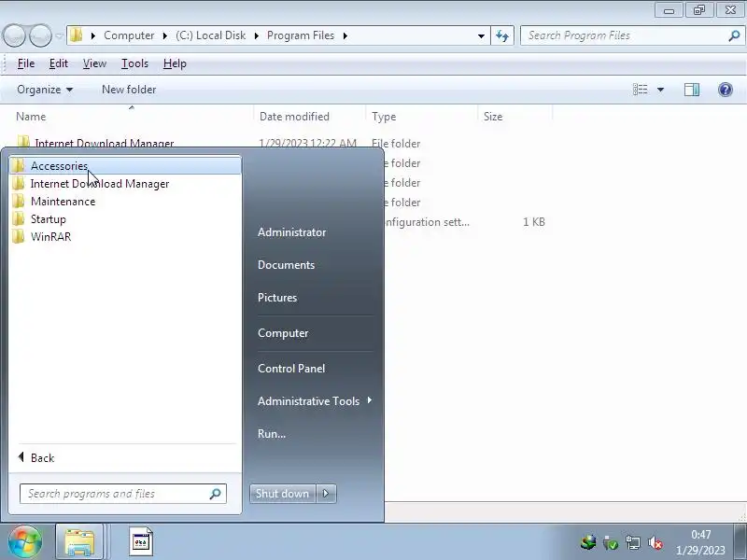Expand the arrow after Program Files breadcrumb
This screenshot has height=560, width=747.
click(x=345, y=35)
